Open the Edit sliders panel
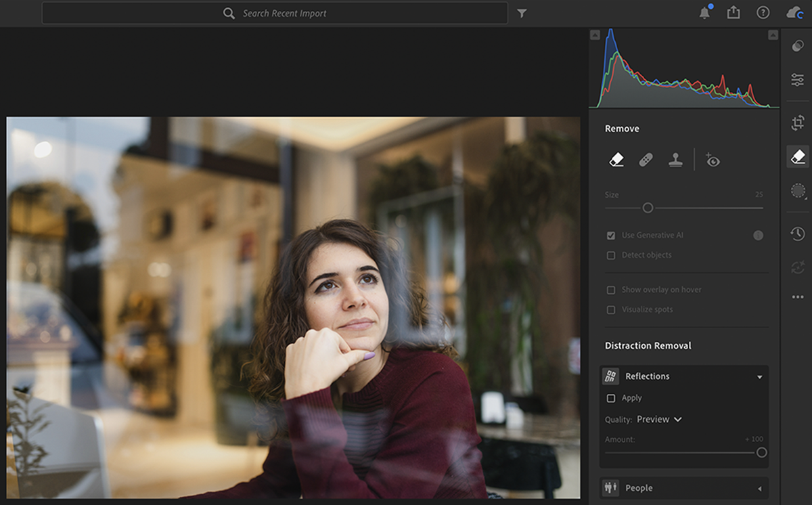The height and width of the screenshot is (505, 812). (798, 80)
